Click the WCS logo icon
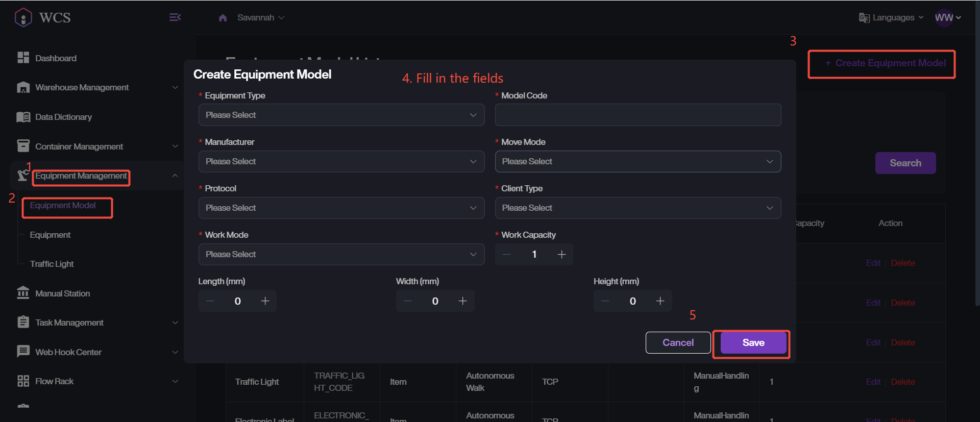Image resolution: width=980 pixels, height=422 pixels. click(x=23, y=17)
